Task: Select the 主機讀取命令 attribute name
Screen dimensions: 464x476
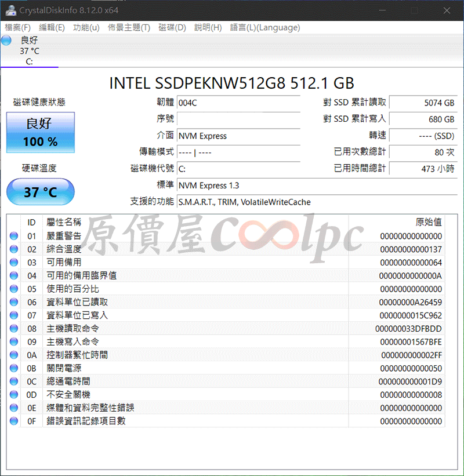Action: coord(72,329)
